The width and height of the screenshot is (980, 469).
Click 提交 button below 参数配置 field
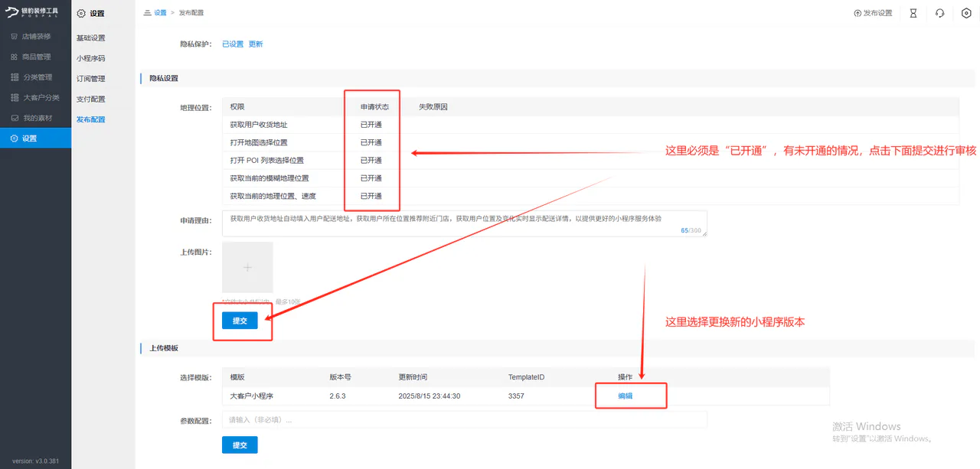pyautogui.click(x=240, y=445)
